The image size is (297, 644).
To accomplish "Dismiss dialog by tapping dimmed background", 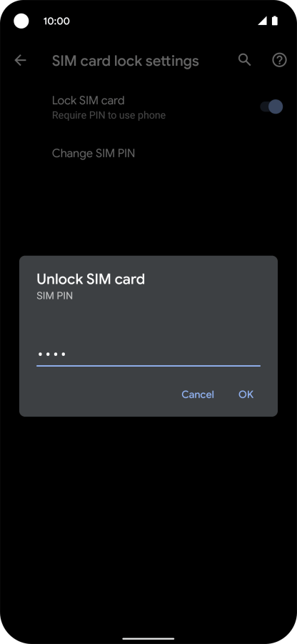I will [148, 513].
